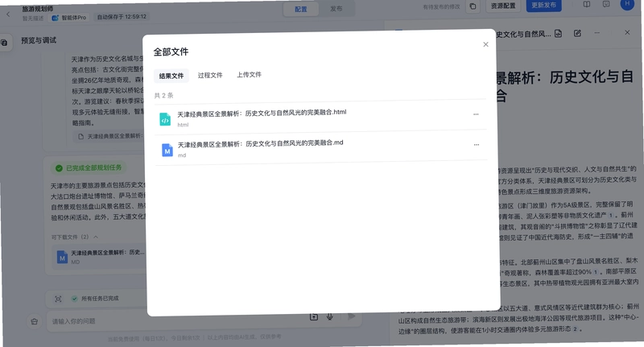Click the 更新发布 button
The width and height of the screenshot is (644, 347).
[544, 6]
